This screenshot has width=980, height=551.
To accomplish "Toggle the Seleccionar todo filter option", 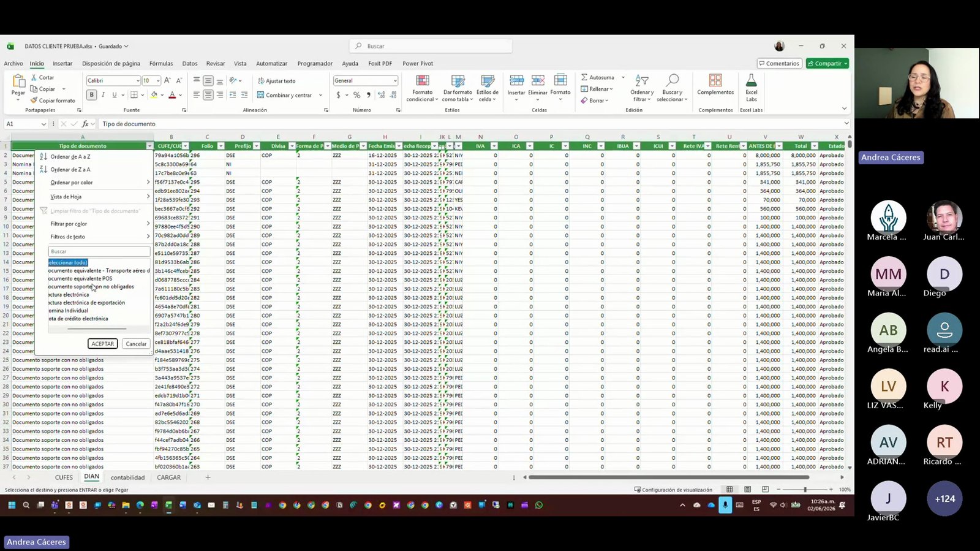I will [68, 262].
